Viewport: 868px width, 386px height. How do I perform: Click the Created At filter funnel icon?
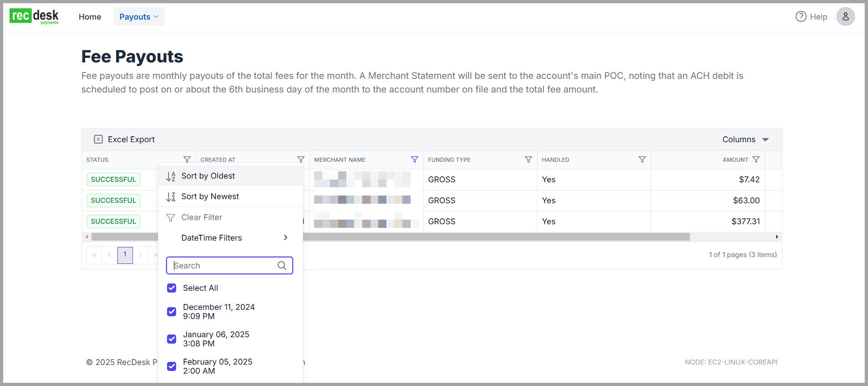(300, 160)
